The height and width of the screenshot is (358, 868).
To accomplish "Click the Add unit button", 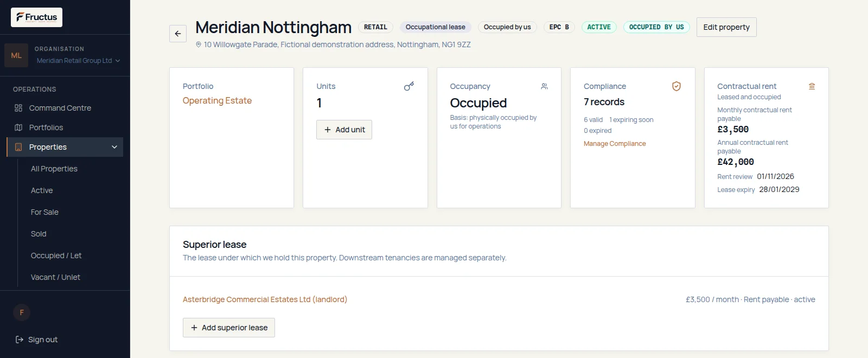I will [344, 130].
